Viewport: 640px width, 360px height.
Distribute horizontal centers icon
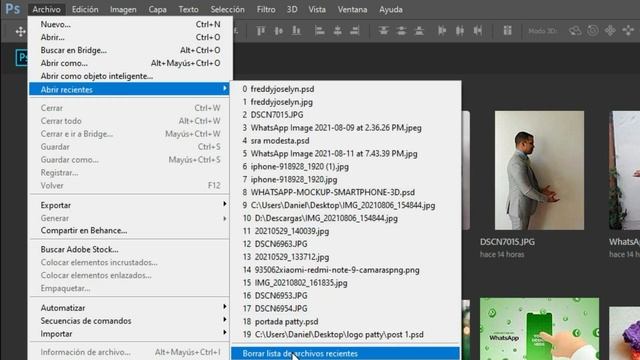click(x=460, y=31)
